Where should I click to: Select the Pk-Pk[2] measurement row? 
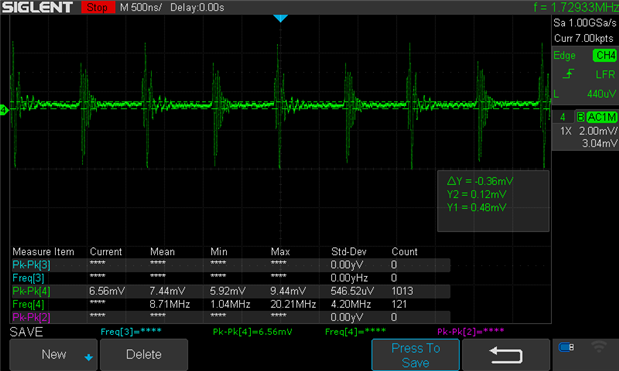(231, 317)
